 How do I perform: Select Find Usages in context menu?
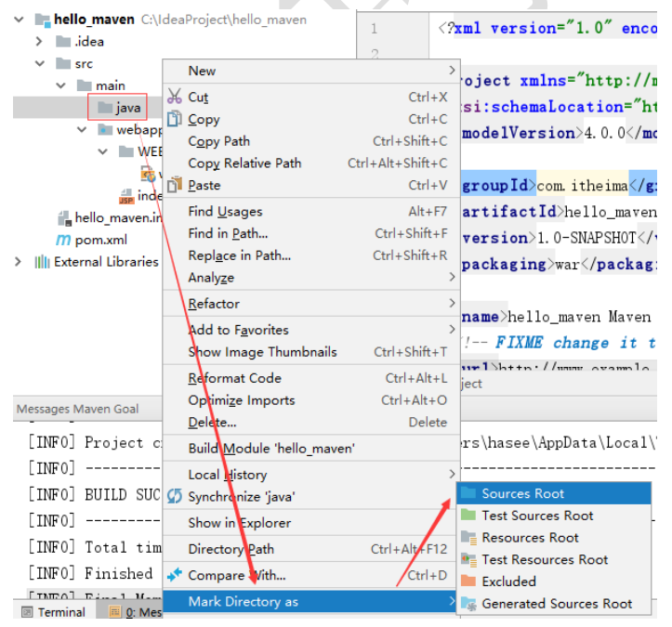311,211
